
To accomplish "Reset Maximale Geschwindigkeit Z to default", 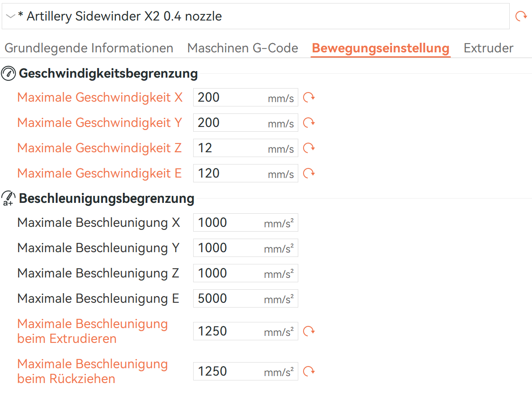I will [x=309, y=148].
